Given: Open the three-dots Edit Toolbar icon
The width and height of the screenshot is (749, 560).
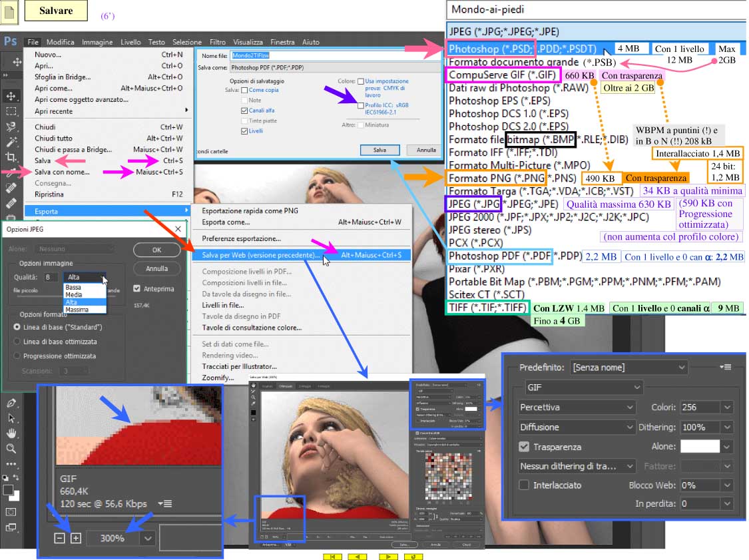Looking at the screenshot, I should (x=11, y=464).
